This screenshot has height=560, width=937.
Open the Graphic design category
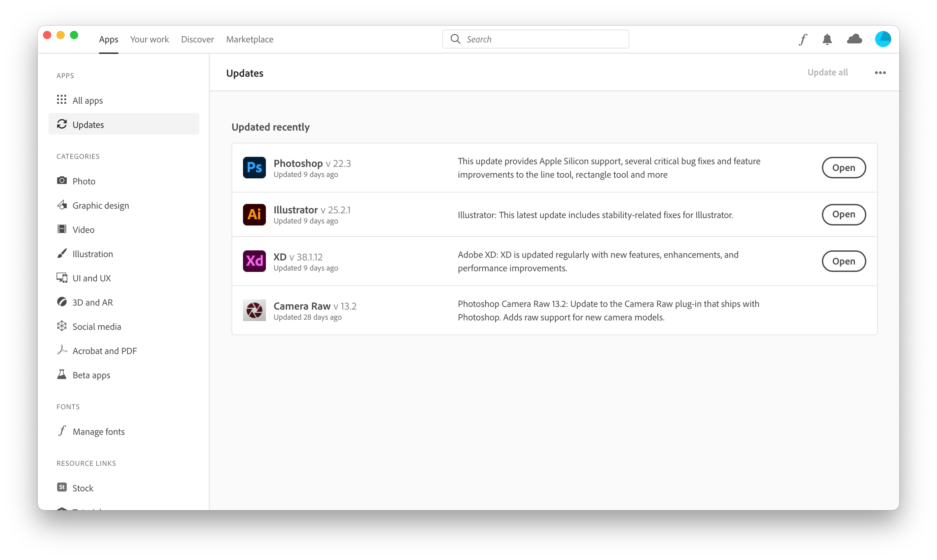pyautogui.click(x=100, y=205)
